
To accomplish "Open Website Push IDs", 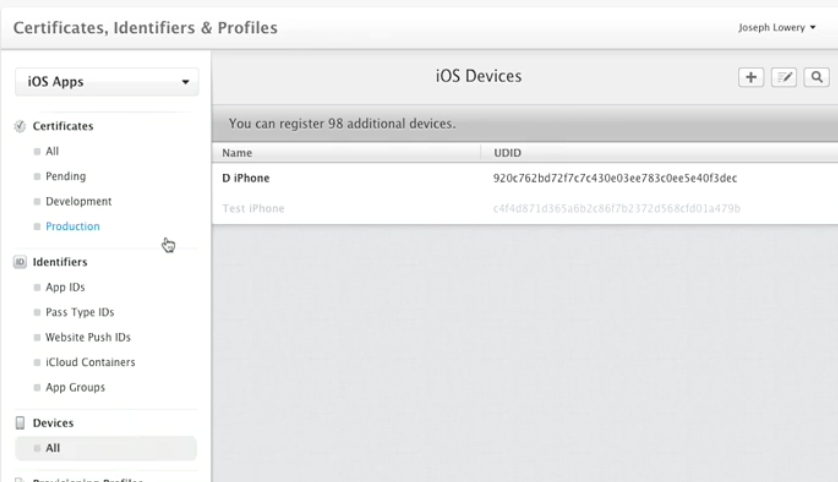I will (88, 338).
